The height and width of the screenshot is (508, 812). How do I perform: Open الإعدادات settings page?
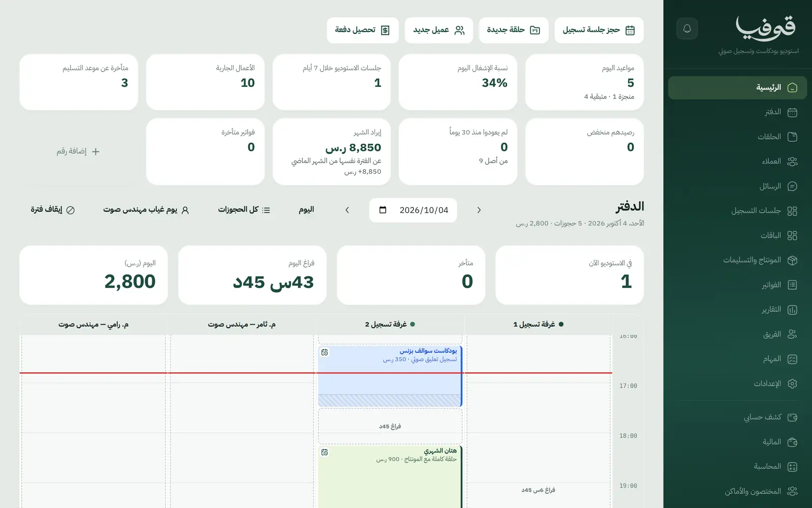pos(737,384)
